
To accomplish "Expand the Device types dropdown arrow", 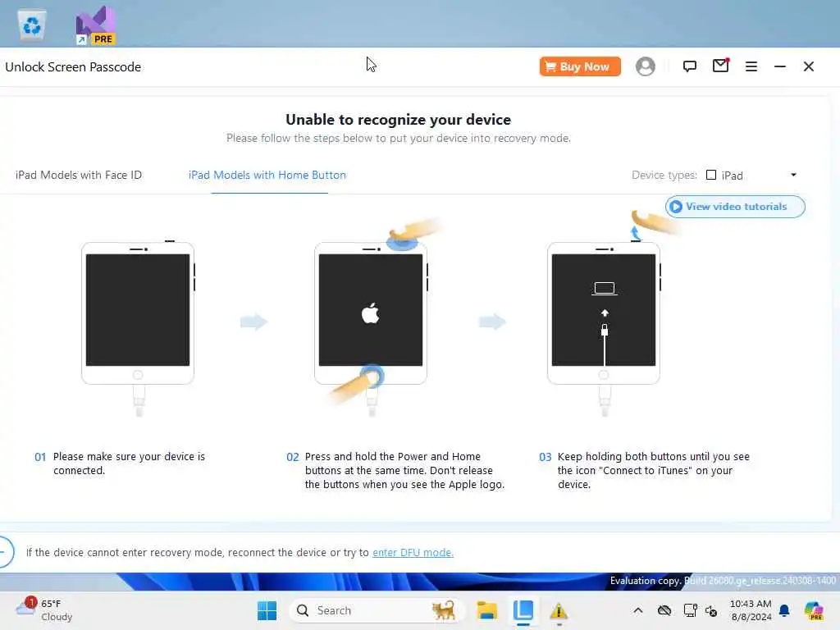I will pos(793,175).
